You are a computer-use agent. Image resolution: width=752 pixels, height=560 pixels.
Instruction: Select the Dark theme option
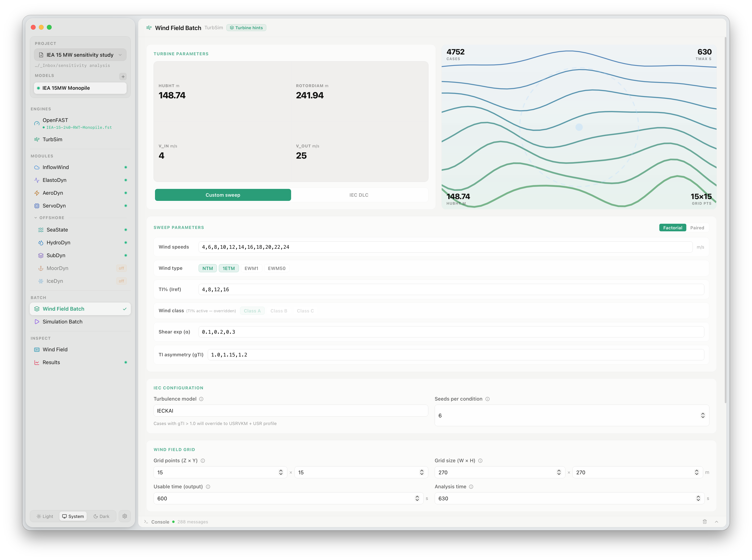click(101, 516)
